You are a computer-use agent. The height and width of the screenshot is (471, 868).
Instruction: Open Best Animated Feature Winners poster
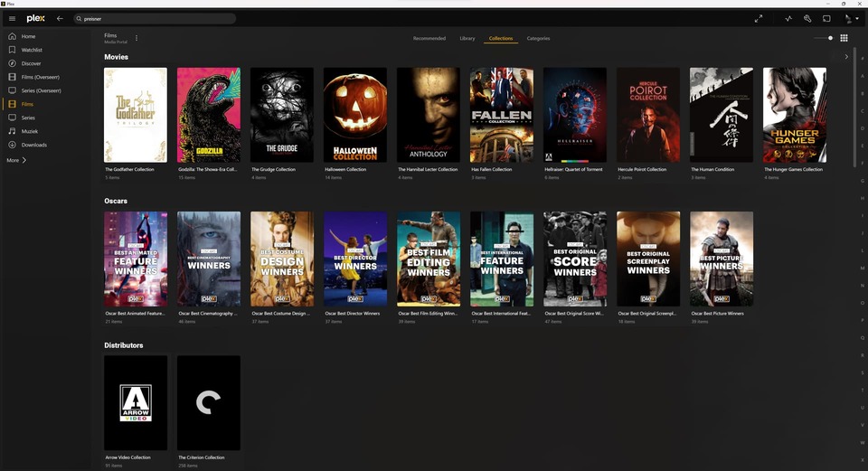pos(136,259)
